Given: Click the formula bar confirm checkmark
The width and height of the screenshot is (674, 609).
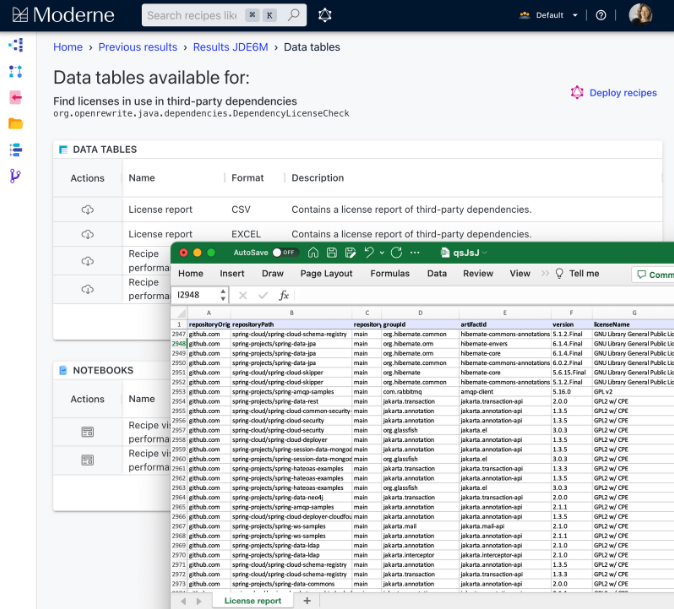Looking at the screenshot, I should (263, 295).
